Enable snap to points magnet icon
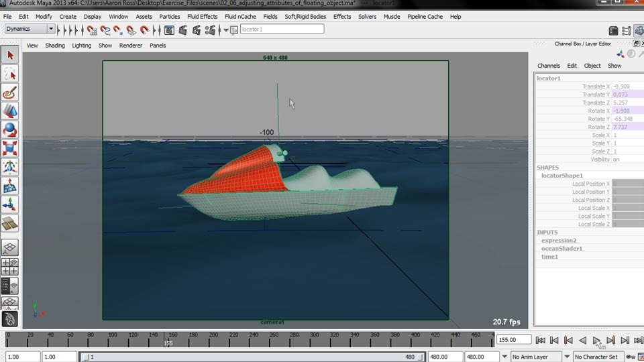Image resolution: width=644 pixels, height=362 pixels. pos(118,30)
